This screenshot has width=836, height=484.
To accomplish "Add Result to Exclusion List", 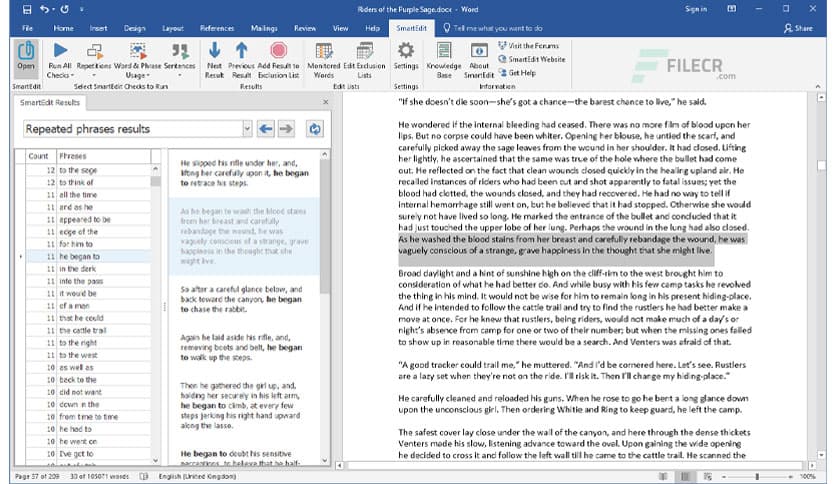I will (x=278, y=60).
